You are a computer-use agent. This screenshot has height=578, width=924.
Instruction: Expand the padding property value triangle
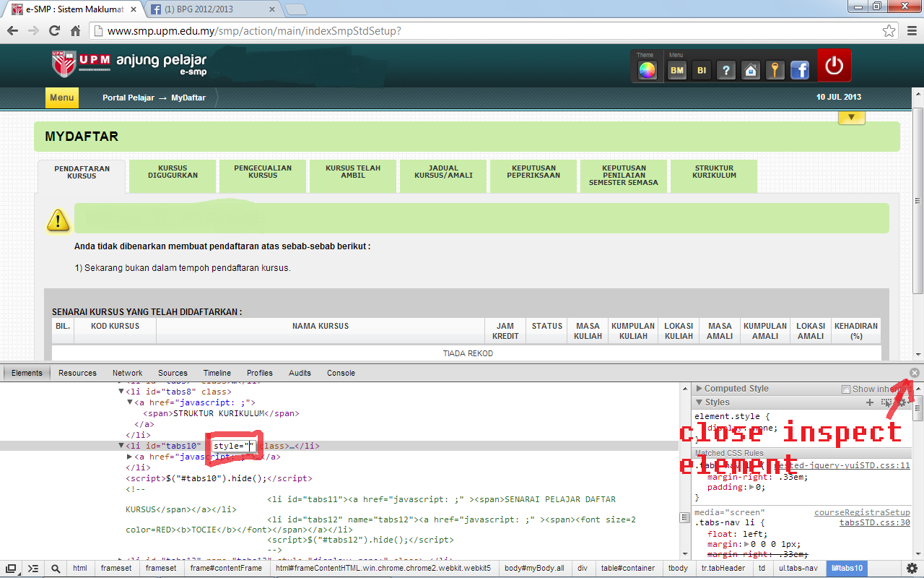click(750, 488)
